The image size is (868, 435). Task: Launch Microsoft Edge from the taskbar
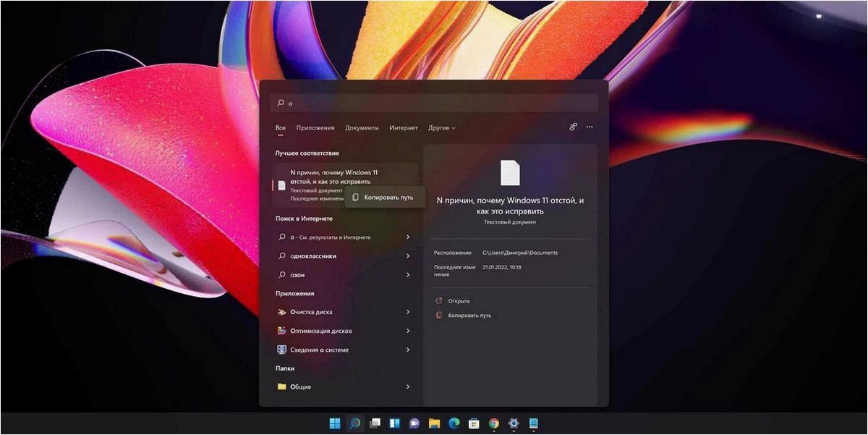[x=454, y=423]
